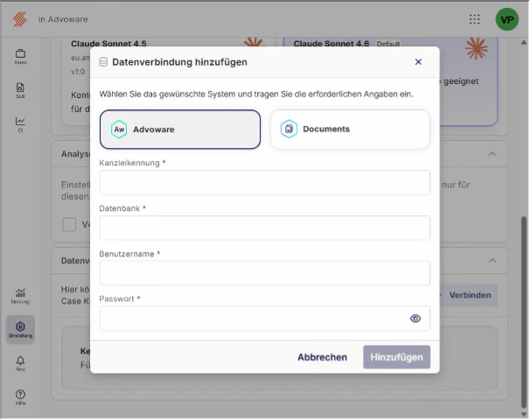Collapse the Analyse section chevron
This screenshot has height=420, width=530.
click(492, 154)
